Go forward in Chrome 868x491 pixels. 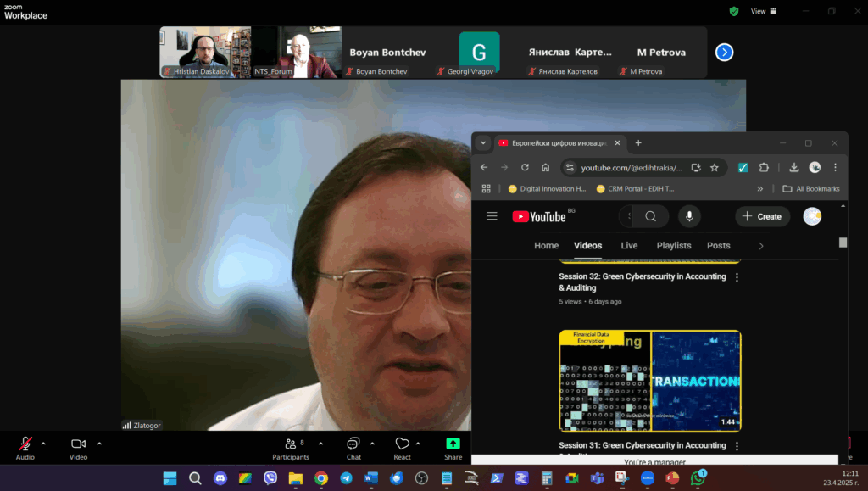(x=504, y=167)
